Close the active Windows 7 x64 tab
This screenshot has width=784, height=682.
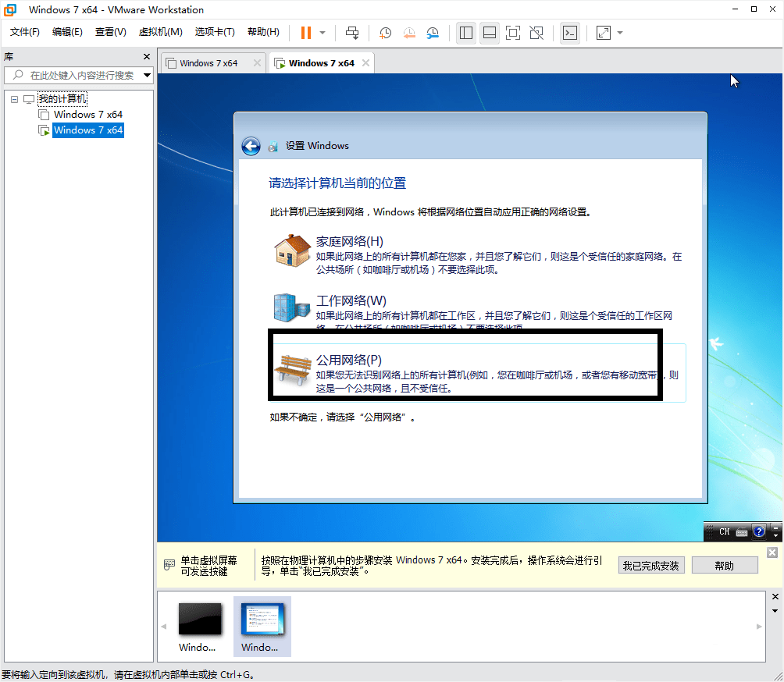366,63
